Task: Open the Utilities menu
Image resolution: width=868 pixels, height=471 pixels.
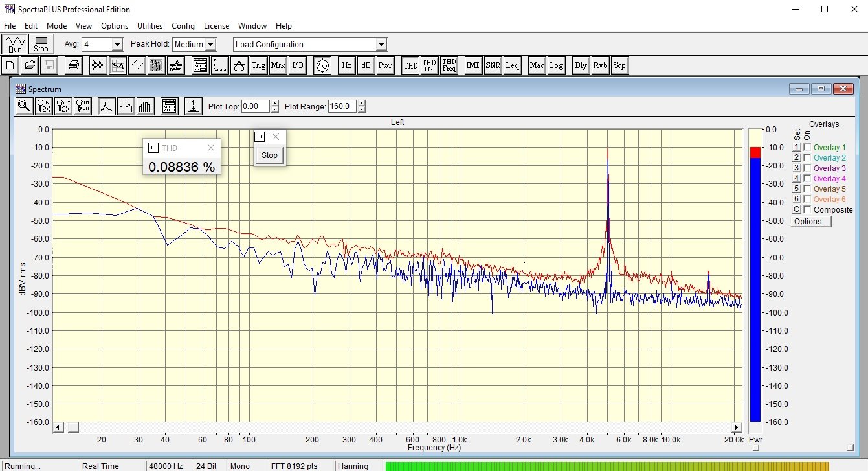Action: [x=150, y=26]
